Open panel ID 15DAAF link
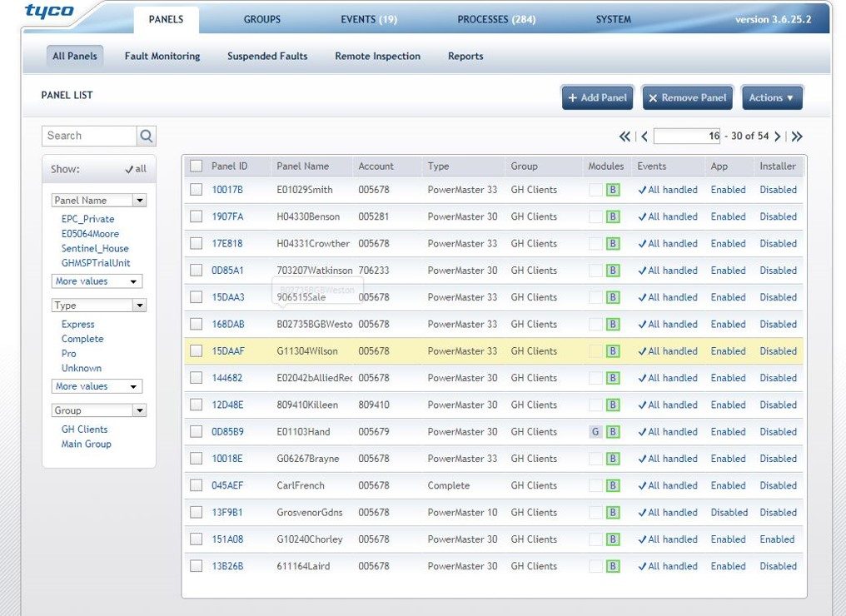Image resolution: width=846 pixels, height=616 pixels. click(x=226, y=351)
